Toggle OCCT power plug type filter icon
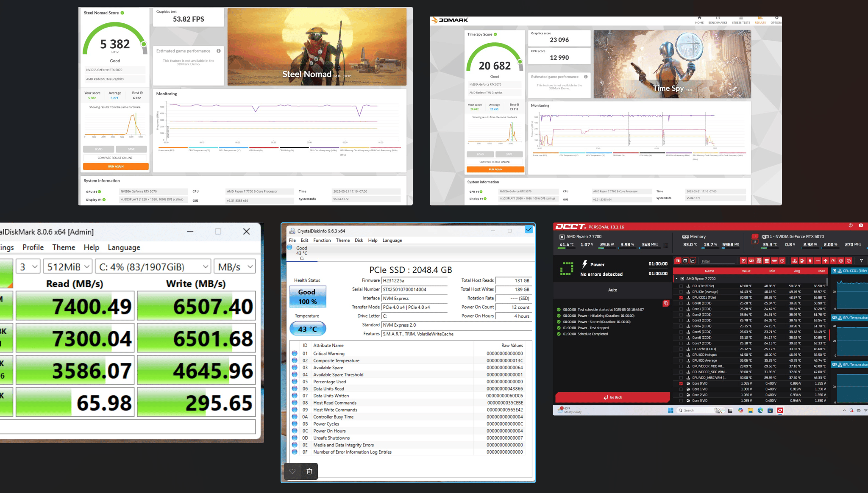868x493 pixels. click(810, 261)
